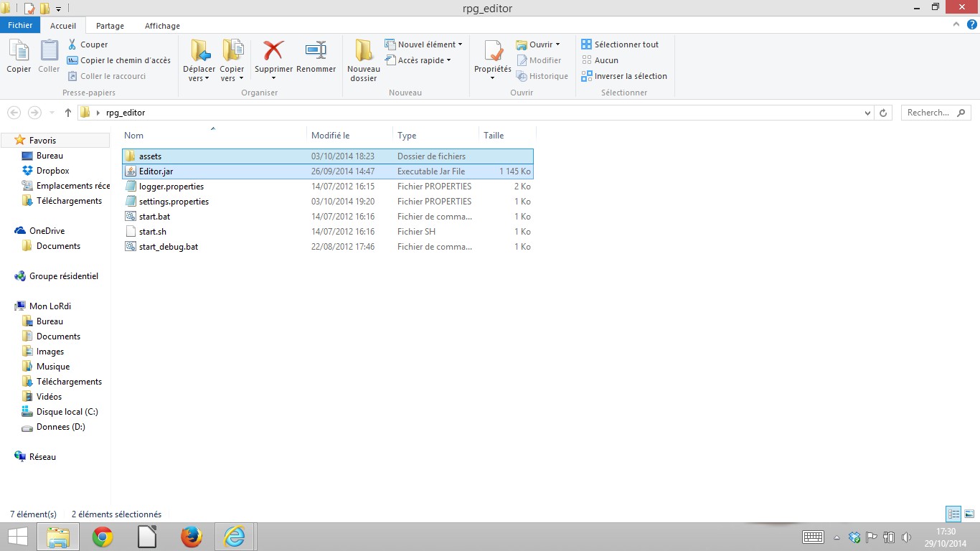Image resolution: width=980 pixels, height=551 pixels.
Task: Refresh the folder using the refresh button
Action: [883, 113]
